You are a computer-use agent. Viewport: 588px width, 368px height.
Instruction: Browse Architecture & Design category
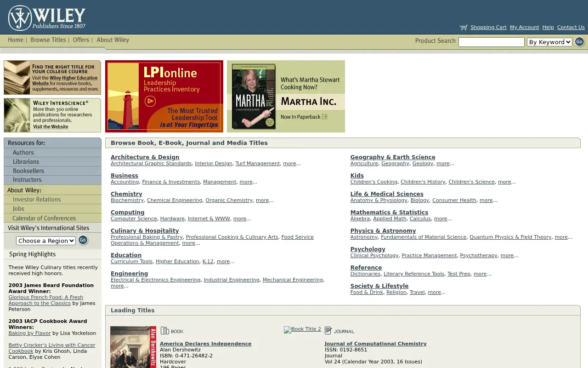(145, 157)
